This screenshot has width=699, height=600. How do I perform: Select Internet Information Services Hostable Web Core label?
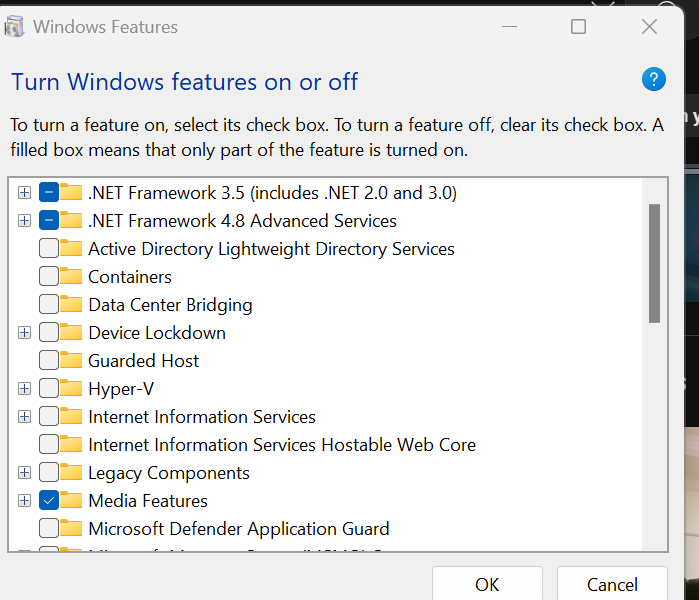(x=282, y=445)
